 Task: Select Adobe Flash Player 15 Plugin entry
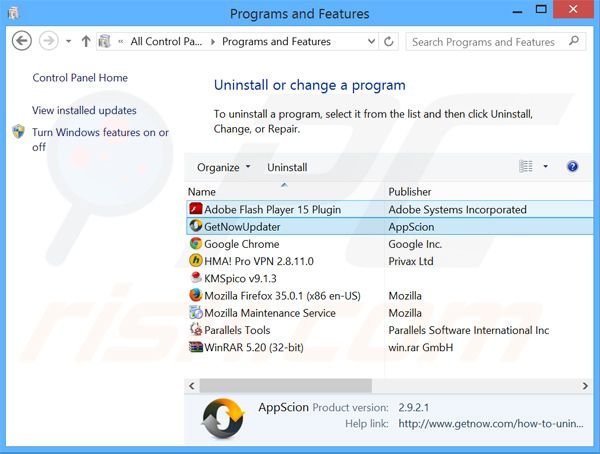tap(272, 209)
